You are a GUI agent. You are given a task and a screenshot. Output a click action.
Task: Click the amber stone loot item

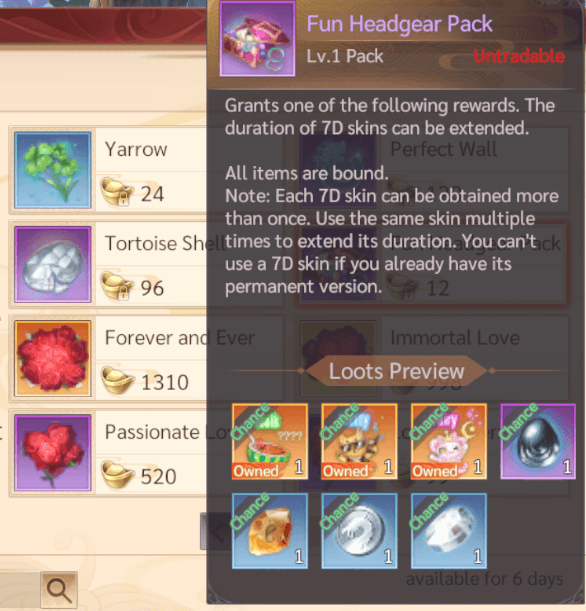(270, 531)
